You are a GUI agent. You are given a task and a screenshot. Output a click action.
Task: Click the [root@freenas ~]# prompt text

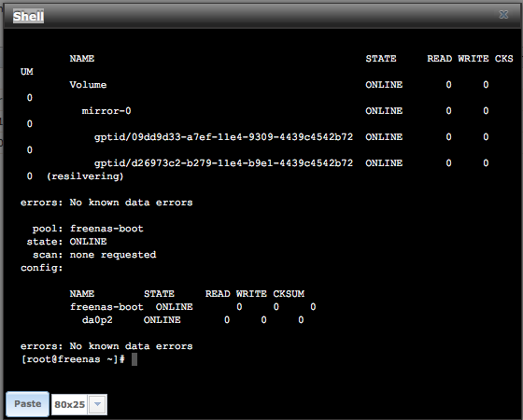click(73, 359)
